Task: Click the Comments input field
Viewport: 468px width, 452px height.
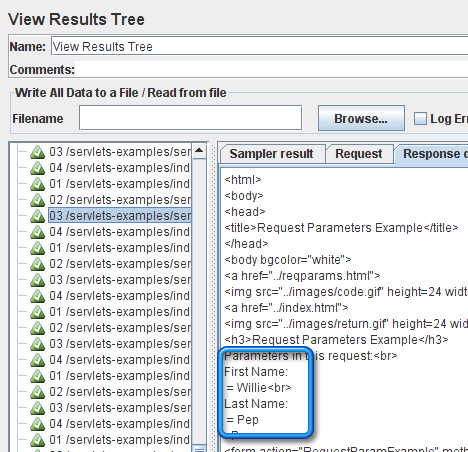Action: [271, 69]
